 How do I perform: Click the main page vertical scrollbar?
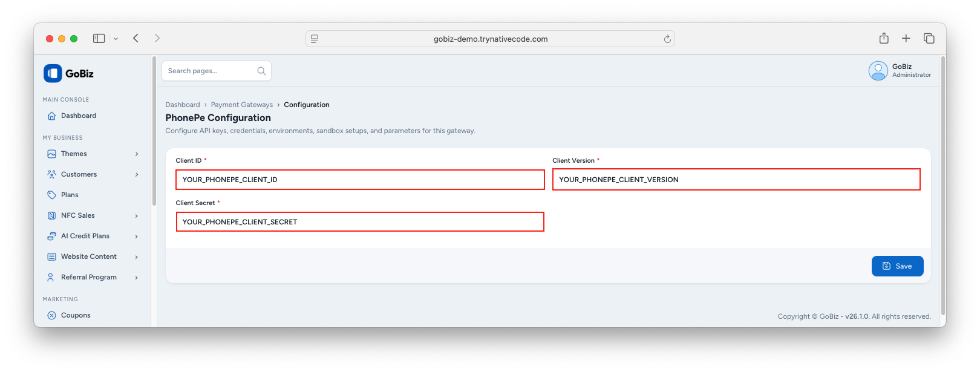943,185
